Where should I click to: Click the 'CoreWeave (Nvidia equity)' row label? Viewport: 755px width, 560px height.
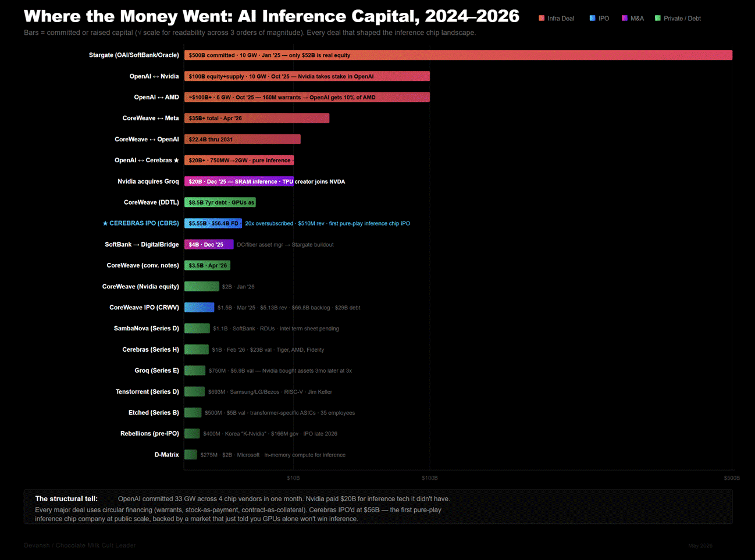[141, 286]
